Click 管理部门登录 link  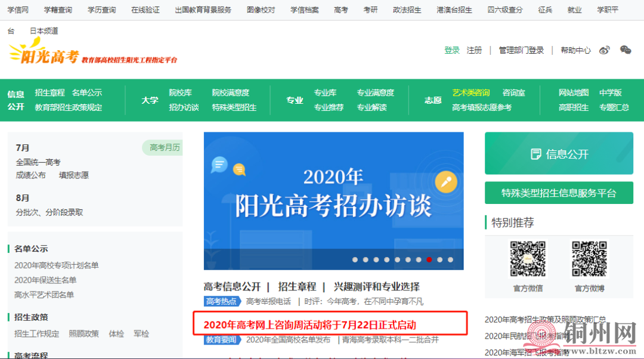pos(521,50)
